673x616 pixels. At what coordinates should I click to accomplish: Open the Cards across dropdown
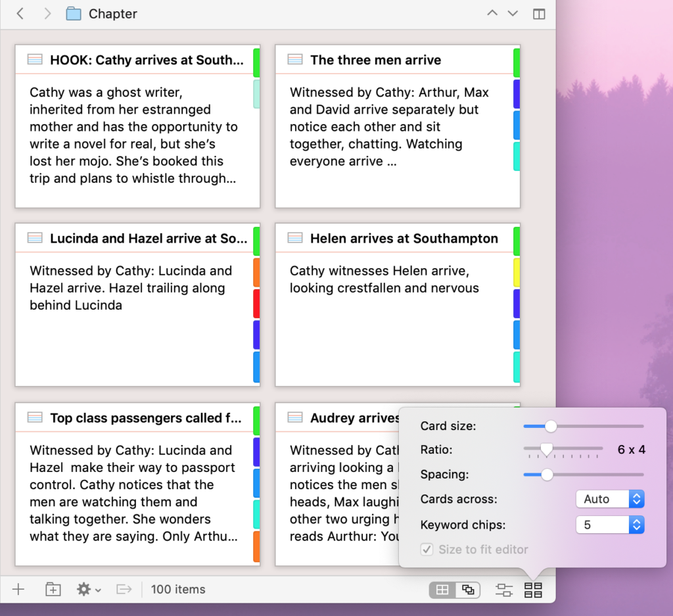[610, 499]
